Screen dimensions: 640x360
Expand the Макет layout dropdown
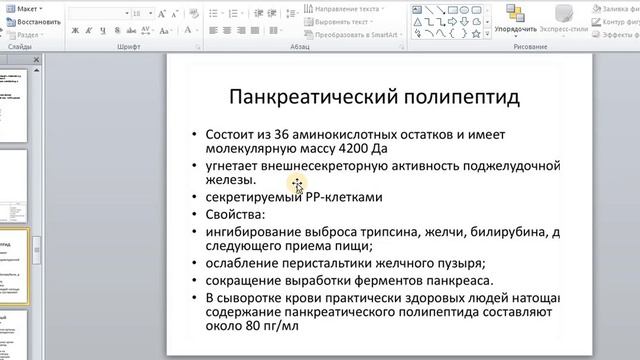point(24,9)
